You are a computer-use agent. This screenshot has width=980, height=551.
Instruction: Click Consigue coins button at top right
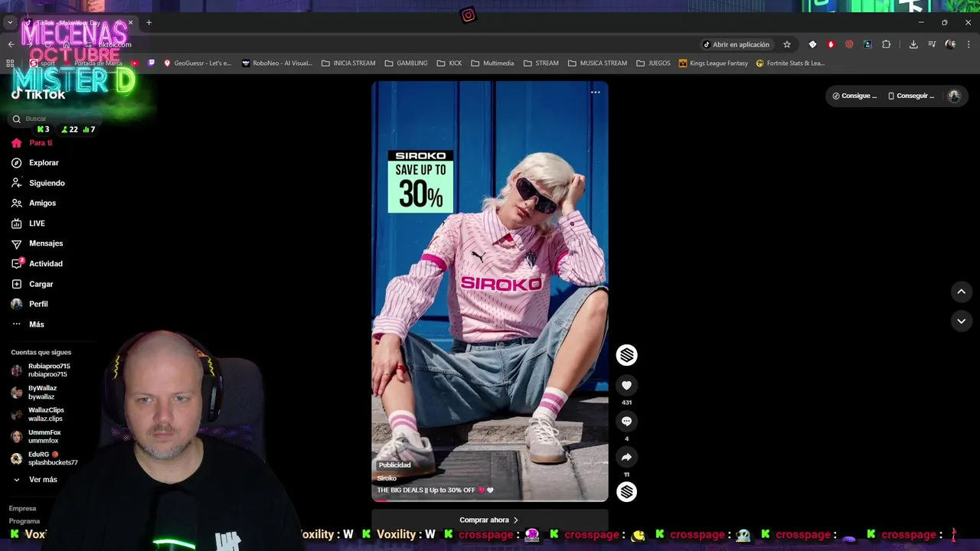pyautogui.click(x=854, y=96)
